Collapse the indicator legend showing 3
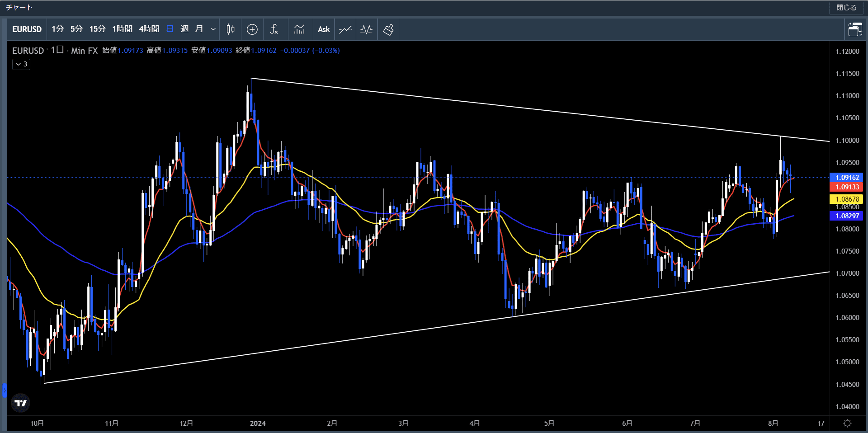 pyautogui.click(x=21, y=64)
